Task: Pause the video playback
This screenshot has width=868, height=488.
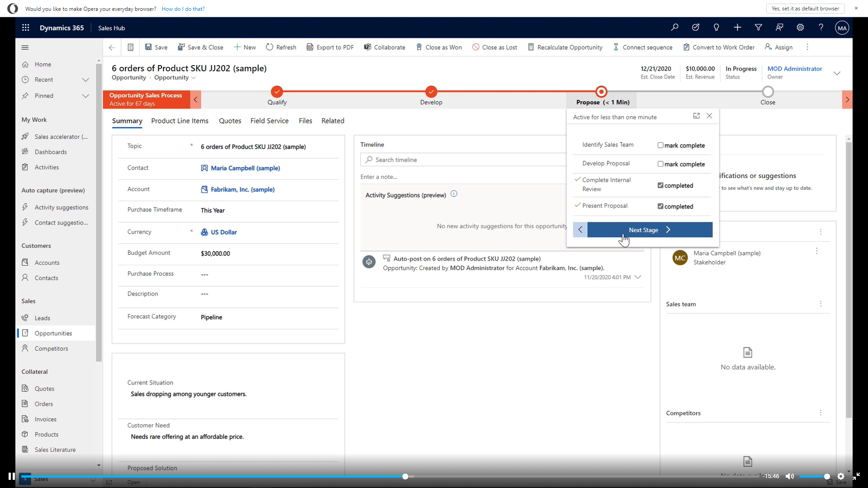Action: tap(11, 476)
